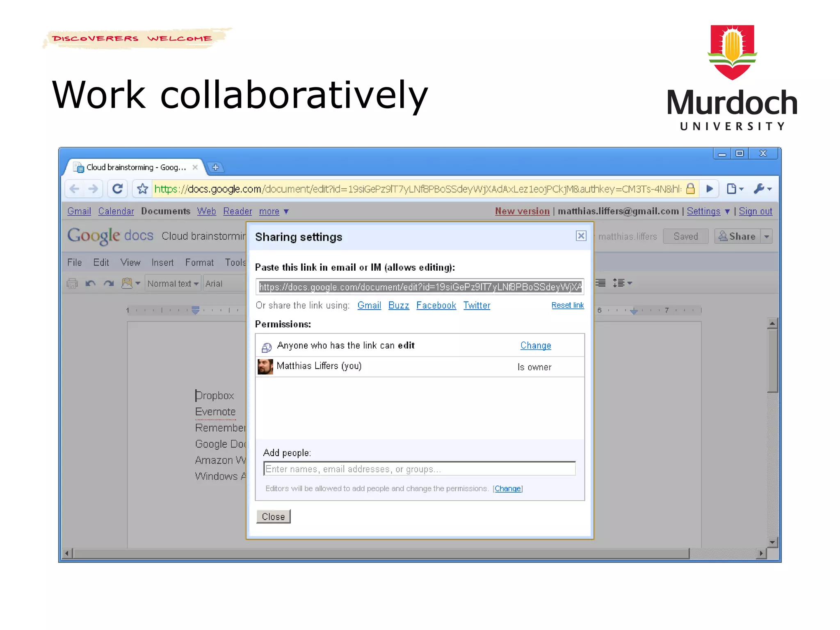Click the padlock icon in the address bar
The width and height of the screenshot is (840, 630).
[x=690, y=189]
